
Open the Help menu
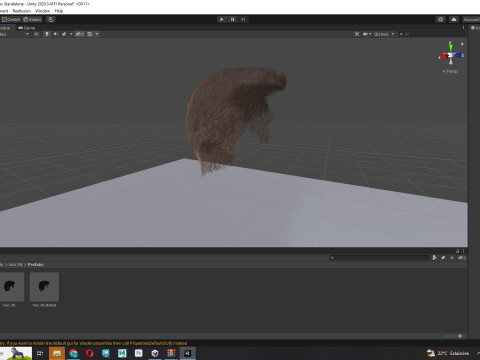(59, 11)
